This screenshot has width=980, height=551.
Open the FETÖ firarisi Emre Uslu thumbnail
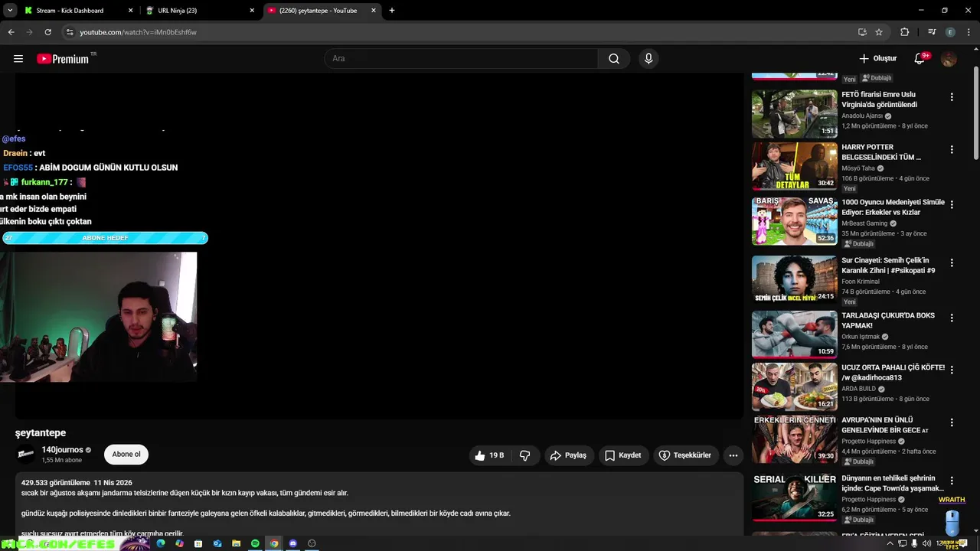794,114
